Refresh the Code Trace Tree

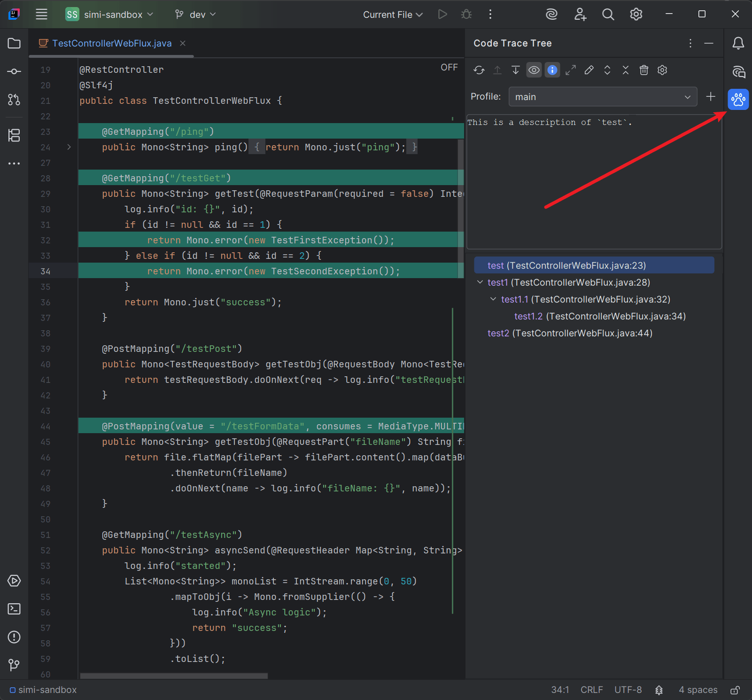[479, 70]
